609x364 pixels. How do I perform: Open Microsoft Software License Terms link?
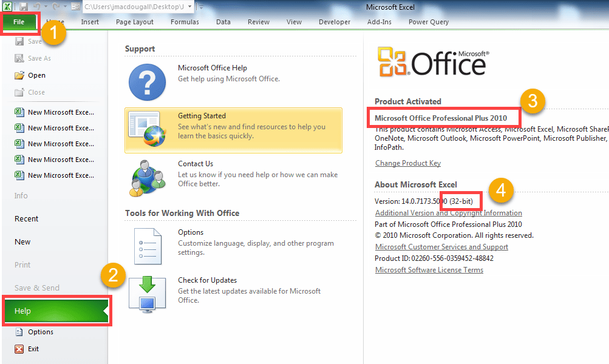tap(429, 270)
